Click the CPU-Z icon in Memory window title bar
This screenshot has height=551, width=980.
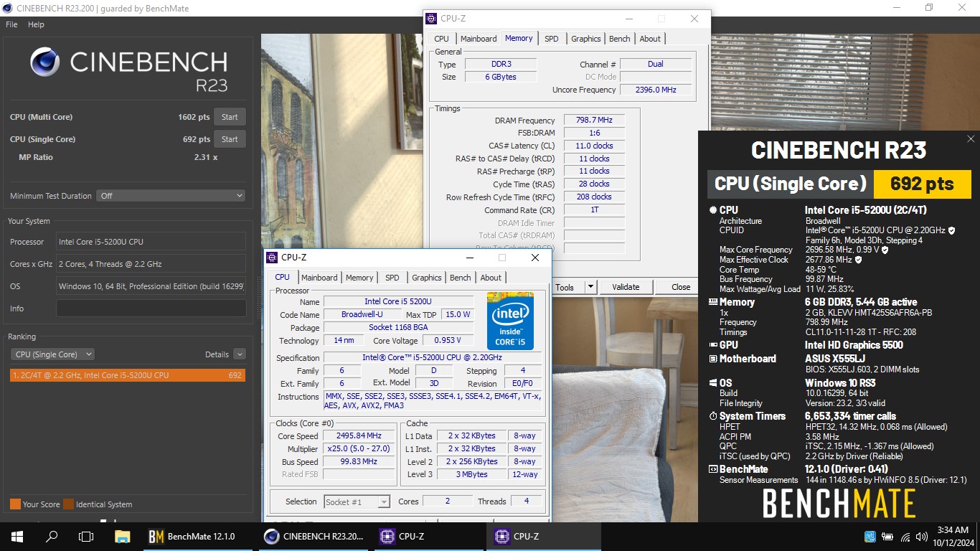[x=430, y=19]
